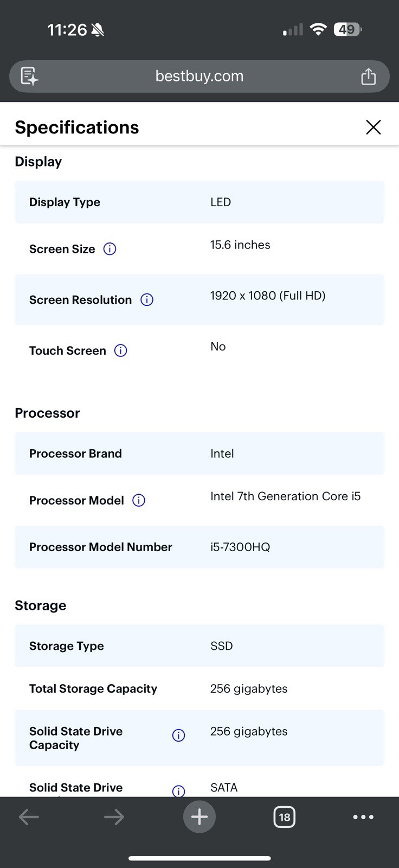The height and width of the screenshot is (868, 399).
Task: Select the Total Storage Capacity row
Action: [x=200, y=688]
